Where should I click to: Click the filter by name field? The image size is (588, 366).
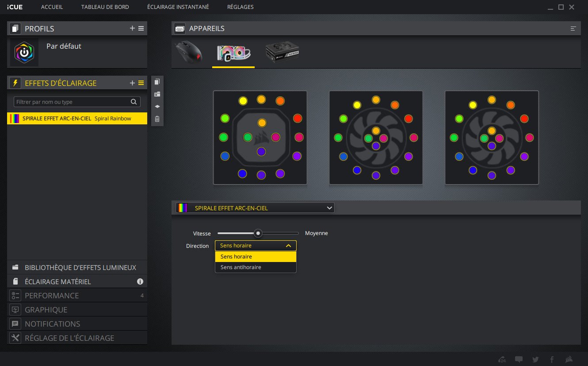pyautogui.click(x=77, y=102)
